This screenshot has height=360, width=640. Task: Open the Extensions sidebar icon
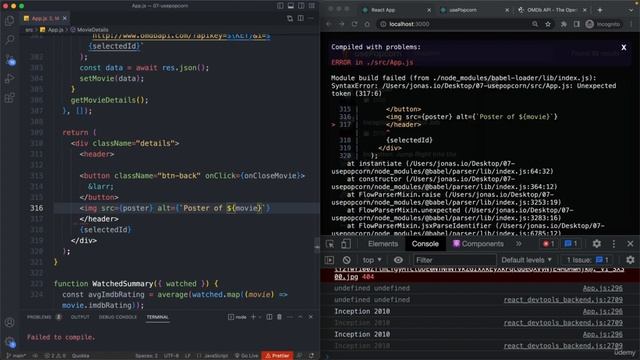click(9, 98)
